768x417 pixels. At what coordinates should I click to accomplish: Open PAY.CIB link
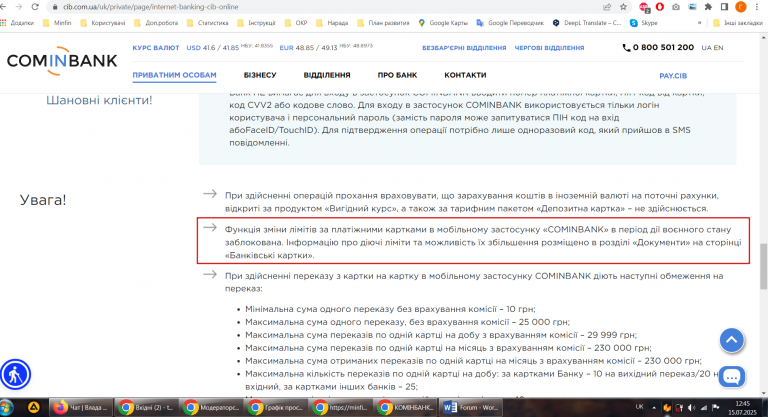pos(673,75)
